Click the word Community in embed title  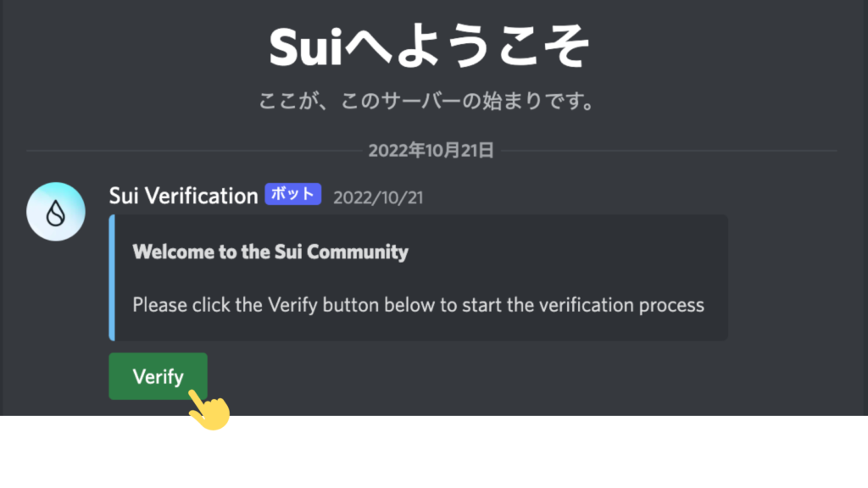point(358,252)
